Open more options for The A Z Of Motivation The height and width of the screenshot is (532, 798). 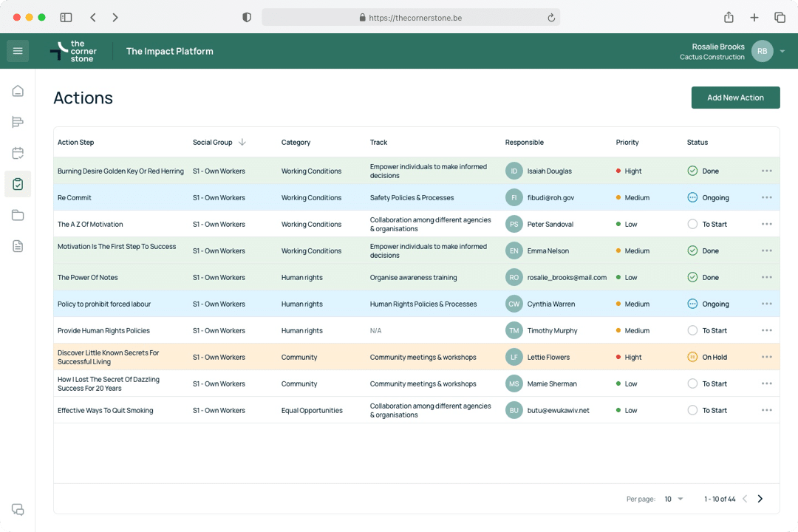[767, 224]
